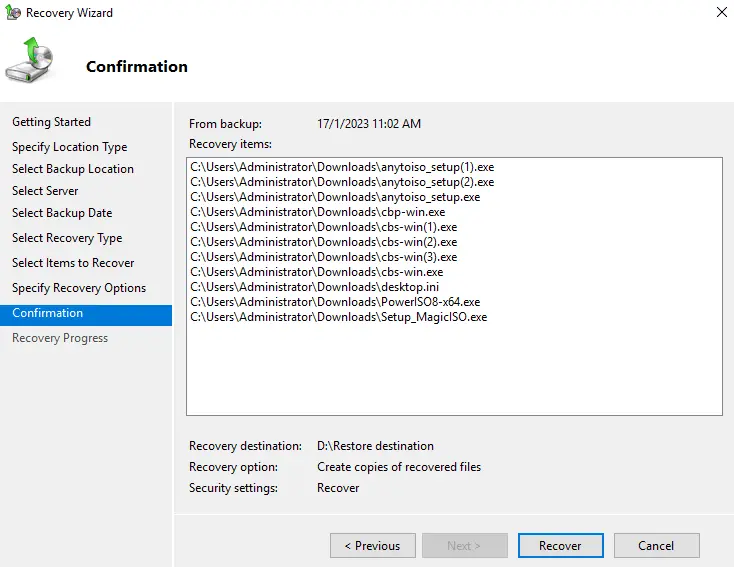
Task: Select the highlighted Confirmation step
Action: (48, 313)
